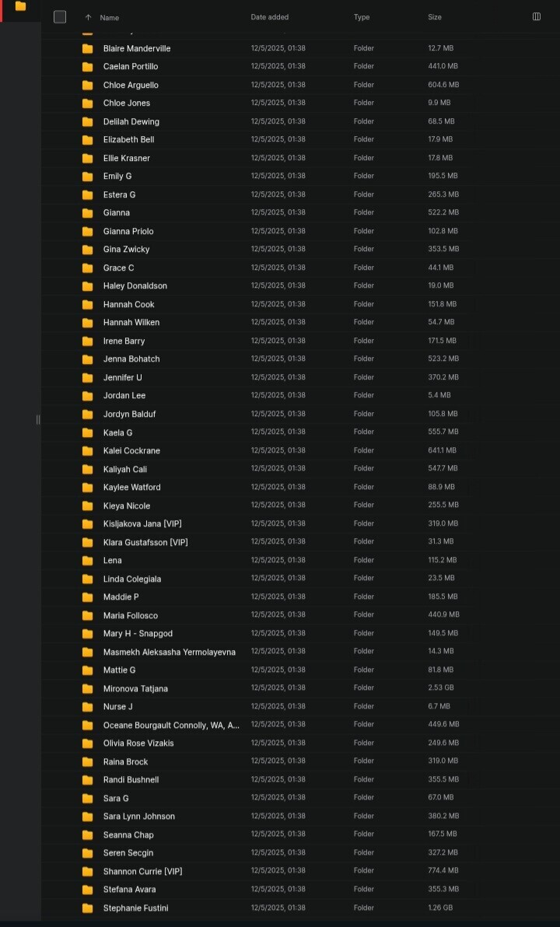Click the folder icon next to Lena

coord(87,561)
